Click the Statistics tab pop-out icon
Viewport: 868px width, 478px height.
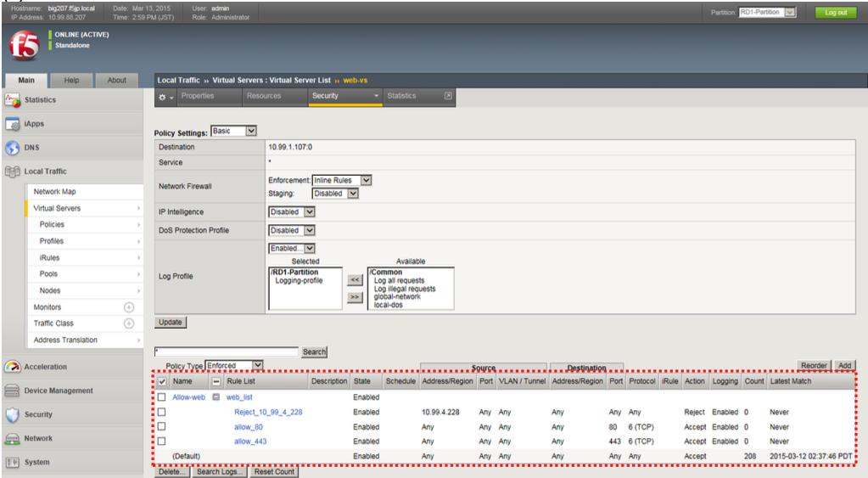coord(448,96)
